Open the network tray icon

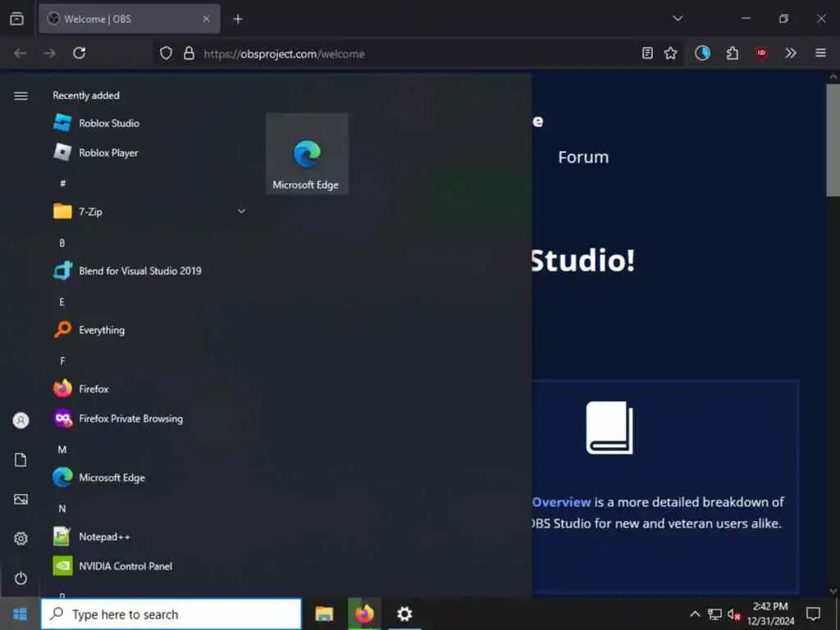[714, 614]
